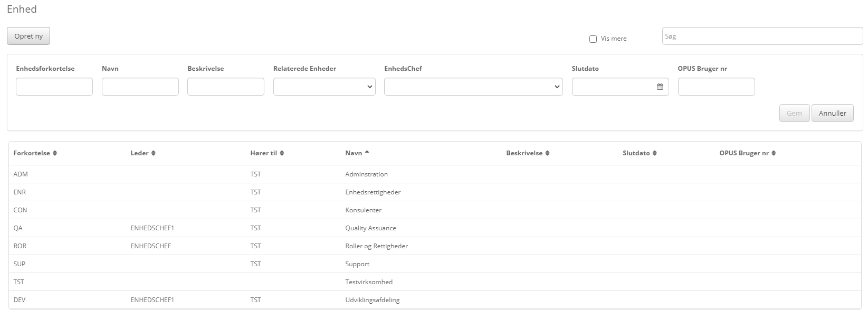Screen dimensions: 868x318
Task: Sort table by Slutdato column arrows
Action: [654, 153]
